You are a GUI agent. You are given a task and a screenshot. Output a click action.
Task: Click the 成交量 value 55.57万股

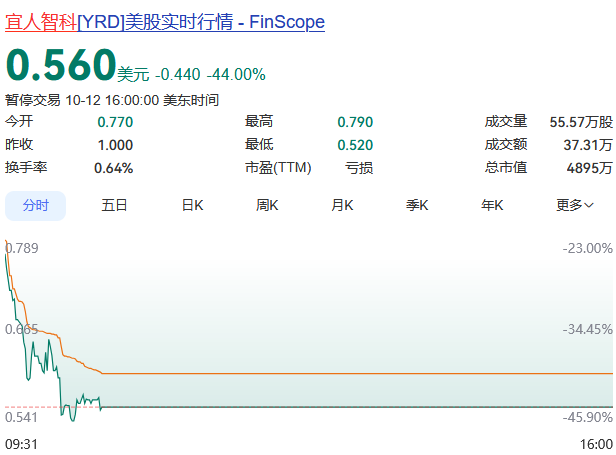(x=581, y=122)
